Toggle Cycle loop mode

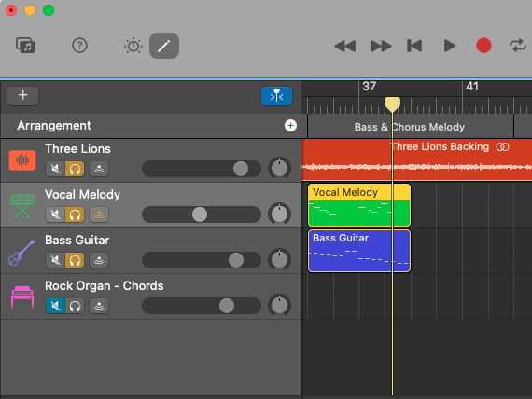(x=518, y=46)
